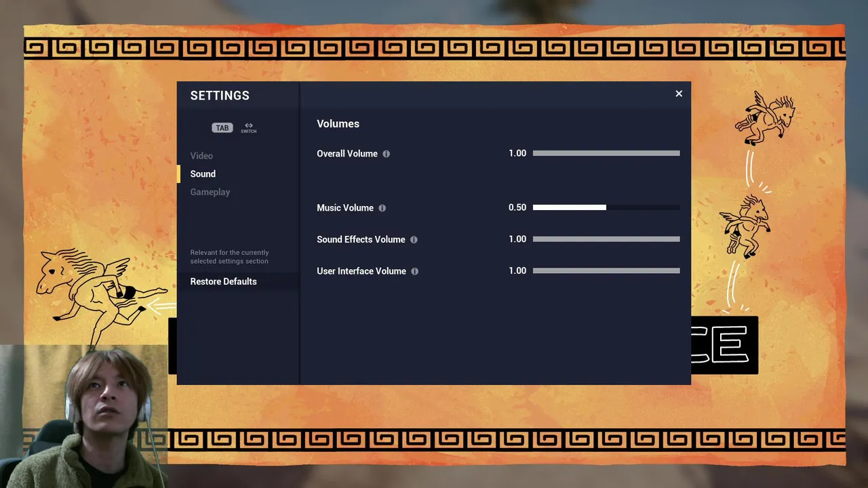Open info icon beside User Interface Volume
The image size is (868, 488).
click(415, 271)
